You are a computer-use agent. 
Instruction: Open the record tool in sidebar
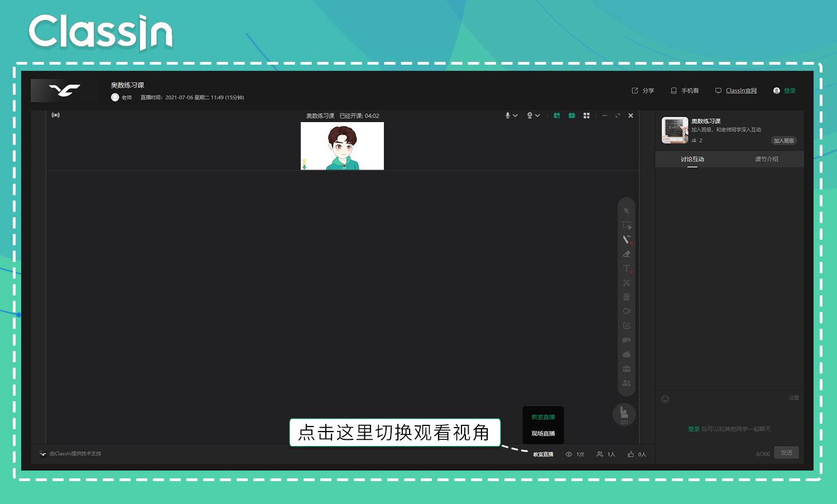point(627,311)
